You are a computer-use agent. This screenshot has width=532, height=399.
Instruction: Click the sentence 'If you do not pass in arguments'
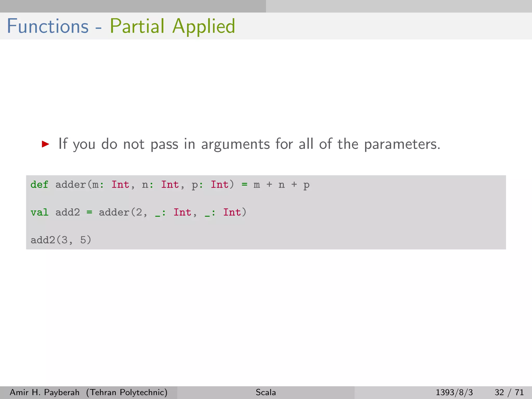249,144
